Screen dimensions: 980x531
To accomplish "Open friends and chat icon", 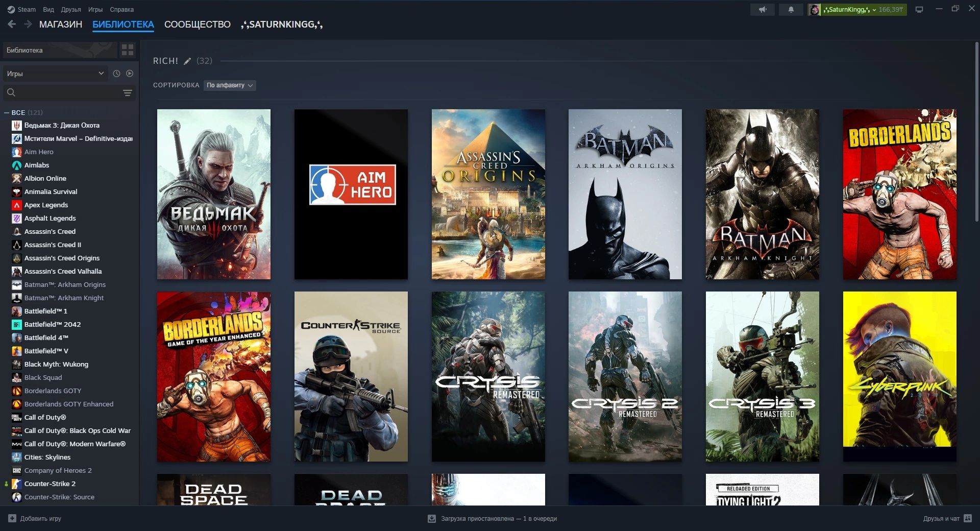I will click(967, 518).
